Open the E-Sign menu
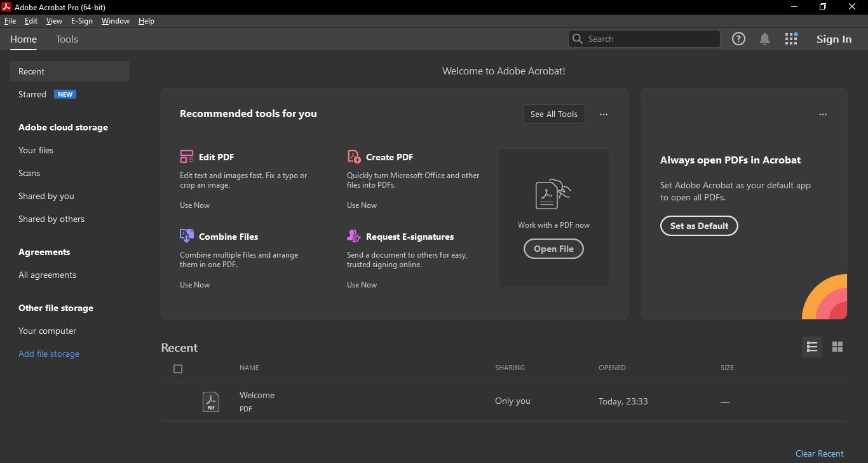Screen dimensions: 868x463 [82, 21]
